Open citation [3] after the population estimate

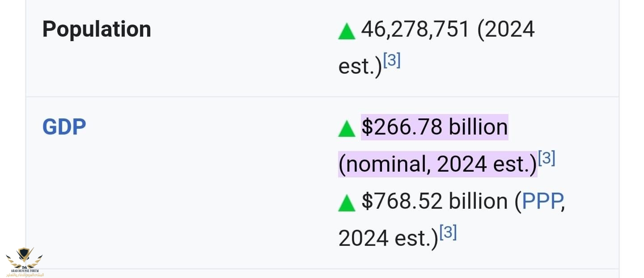point(392,60)
